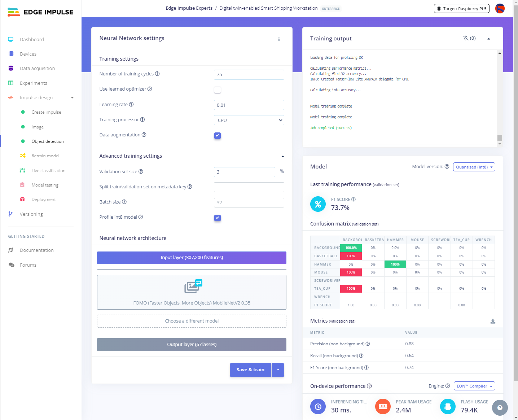Open the Neural Network settings kebab menu
The width and height of the screenshot is (518, 420).
coord(279,39)
